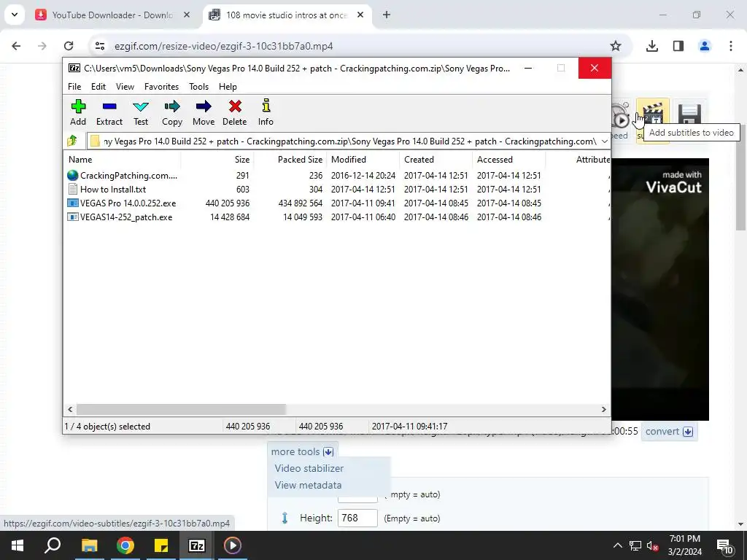747x560 pixels.
Task: Open Windows Start menu
Action: click(x=18, y=545)
